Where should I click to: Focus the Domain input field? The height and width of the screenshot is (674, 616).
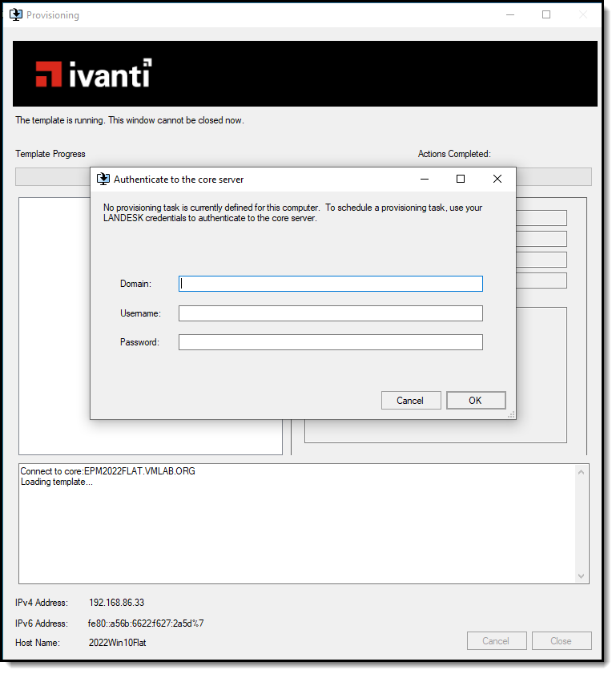click(x=330, y=284)
